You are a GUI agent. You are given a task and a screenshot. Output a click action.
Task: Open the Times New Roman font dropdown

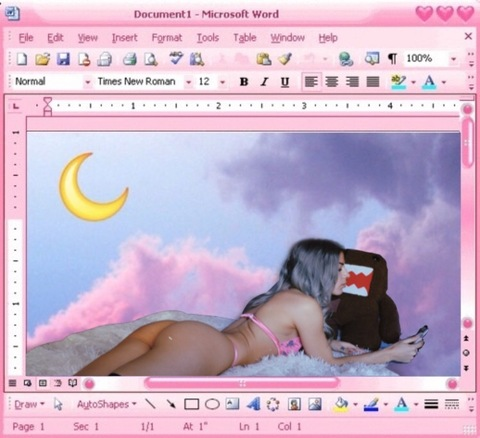point(188,82)
